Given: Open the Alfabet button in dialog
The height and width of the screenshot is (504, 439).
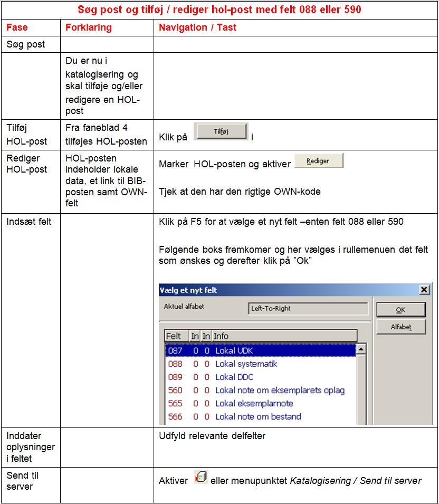Looking at the screenshot, I should [400, 327].
